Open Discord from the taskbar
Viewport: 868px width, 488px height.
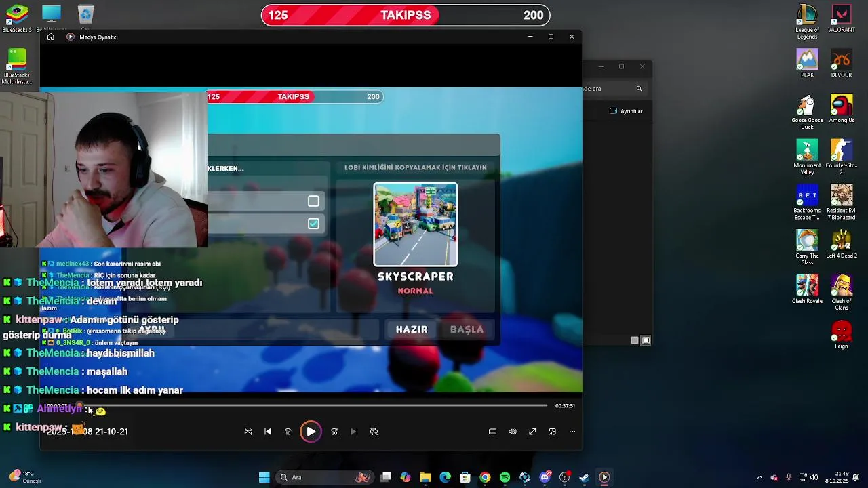point(545,477)
